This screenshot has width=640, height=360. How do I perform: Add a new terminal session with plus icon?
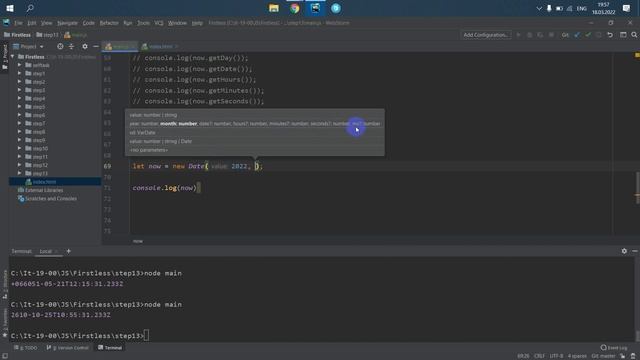pyautogui.click(x=69, y=251)
